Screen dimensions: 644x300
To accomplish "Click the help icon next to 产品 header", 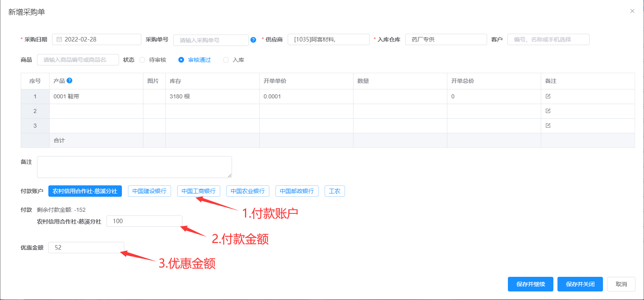I will (x=69, y=80).
